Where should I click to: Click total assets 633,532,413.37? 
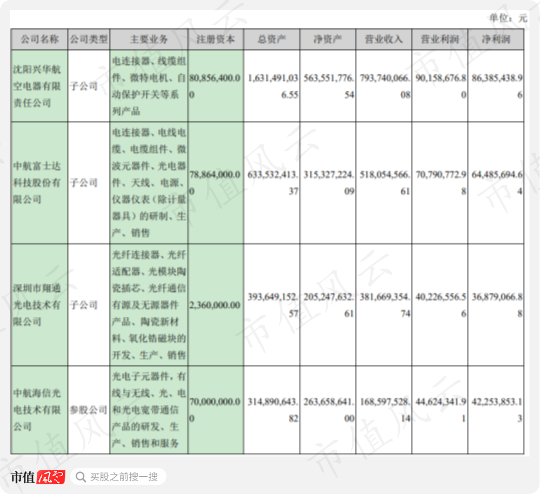[273, 183]
